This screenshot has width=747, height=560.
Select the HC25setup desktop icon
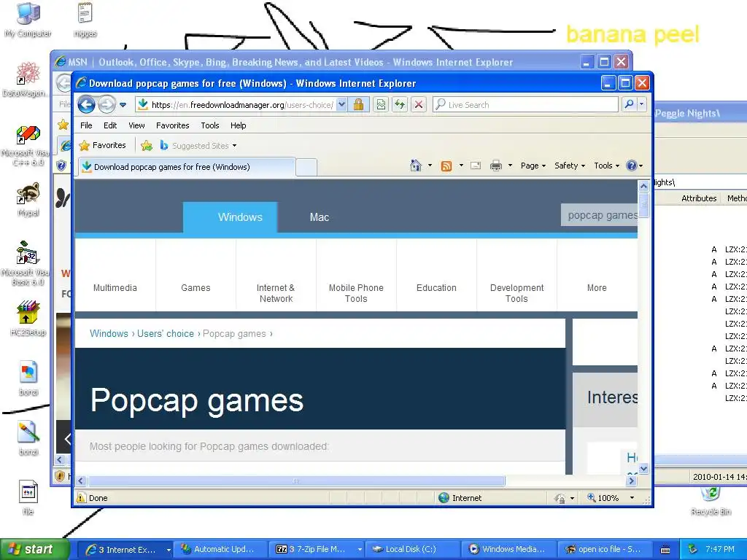[x=28, y=319]
